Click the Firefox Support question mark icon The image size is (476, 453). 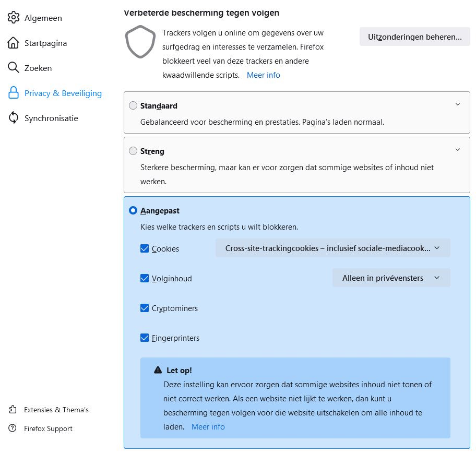(x=13, y=428)
